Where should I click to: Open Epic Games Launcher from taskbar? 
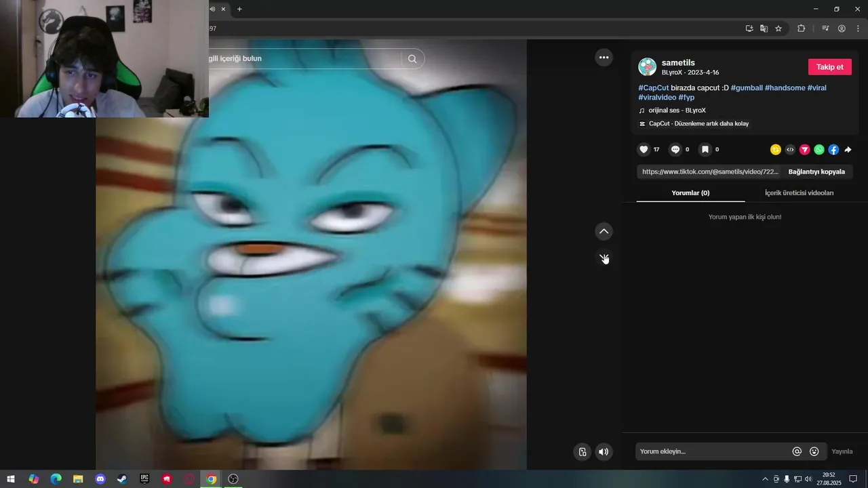(x=144, y=479)
